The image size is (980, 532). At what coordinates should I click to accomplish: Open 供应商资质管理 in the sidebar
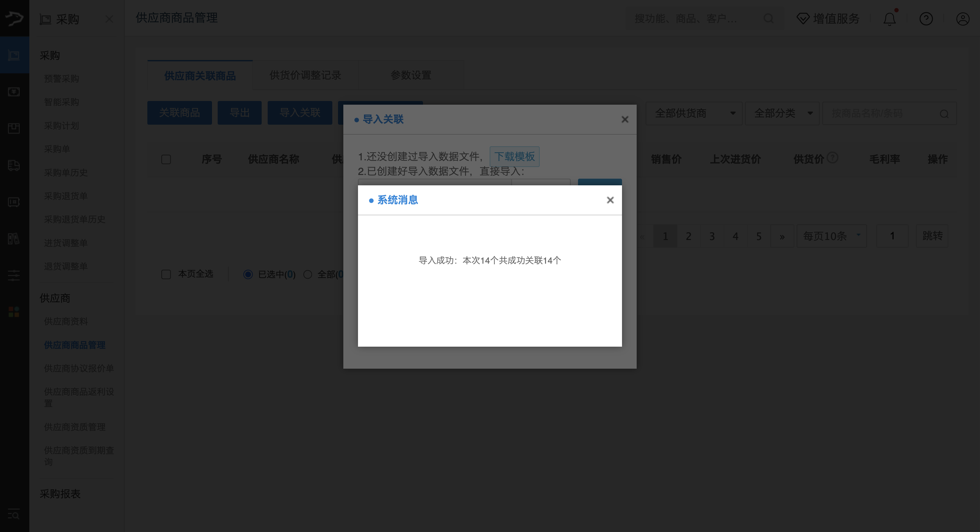coord(75,427)
